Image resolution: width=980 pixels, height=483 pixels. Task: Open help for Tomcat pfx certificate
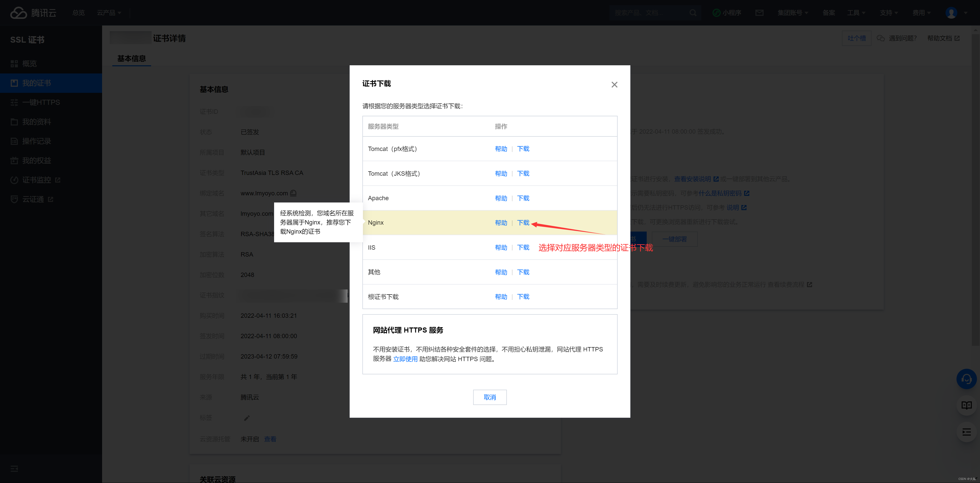tap(501, 149)
